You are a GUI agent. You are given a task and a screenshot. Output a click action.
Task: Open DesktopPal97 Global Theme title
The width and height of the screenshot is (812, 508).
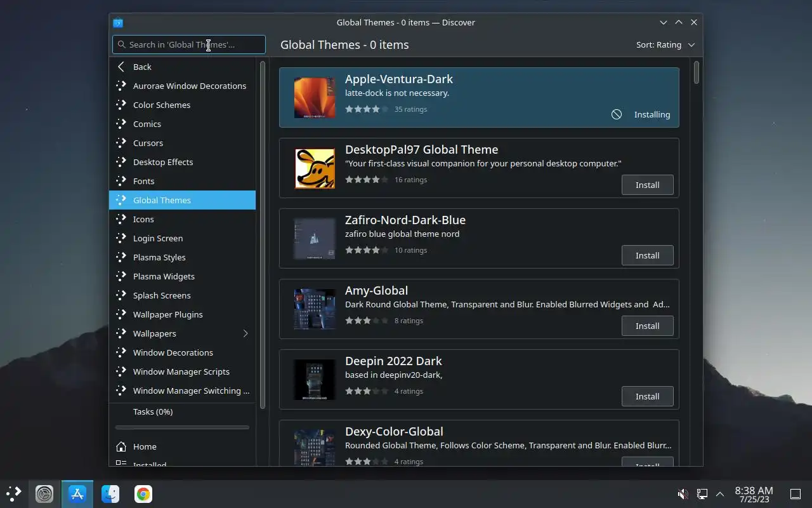point(421,149)
